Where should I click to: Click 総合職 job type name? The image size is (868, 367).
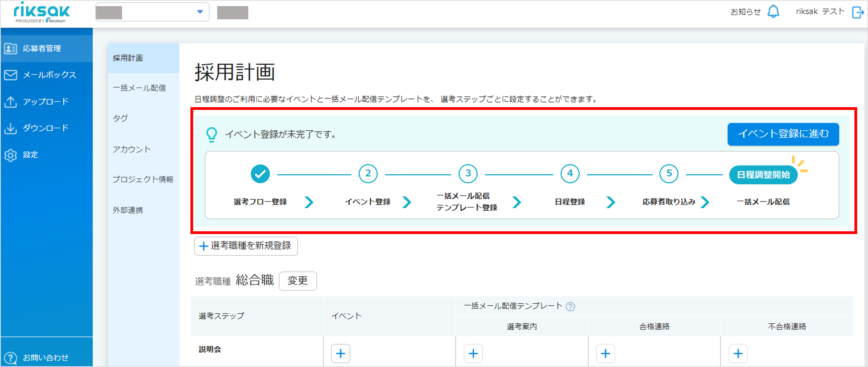[255, 280]
